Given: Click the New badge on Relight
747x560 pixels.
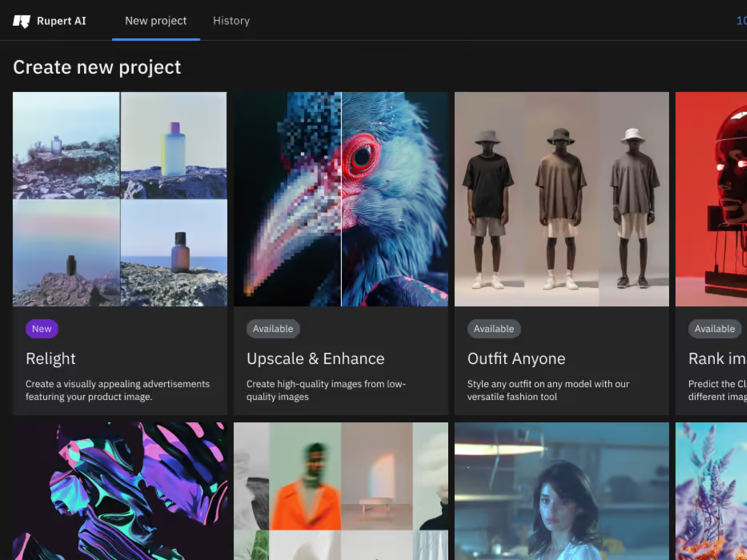Looking at the screenshot, I should tap(42, 329).
